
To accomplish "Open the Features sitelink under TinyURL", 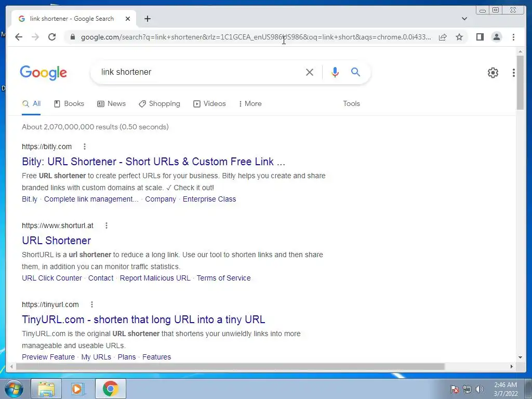I will point(156,357).
